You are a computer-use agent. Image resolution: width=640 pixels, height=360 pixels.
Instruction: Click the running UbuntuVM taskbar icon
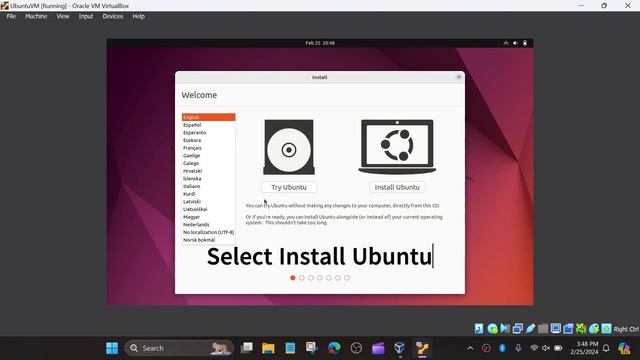[422, 348]
